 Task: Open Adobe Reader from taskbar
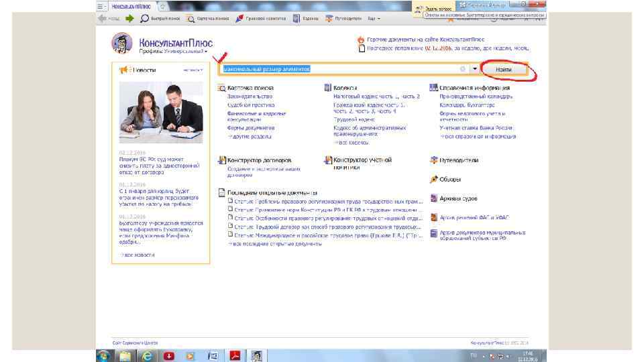[x=235, y=356]
